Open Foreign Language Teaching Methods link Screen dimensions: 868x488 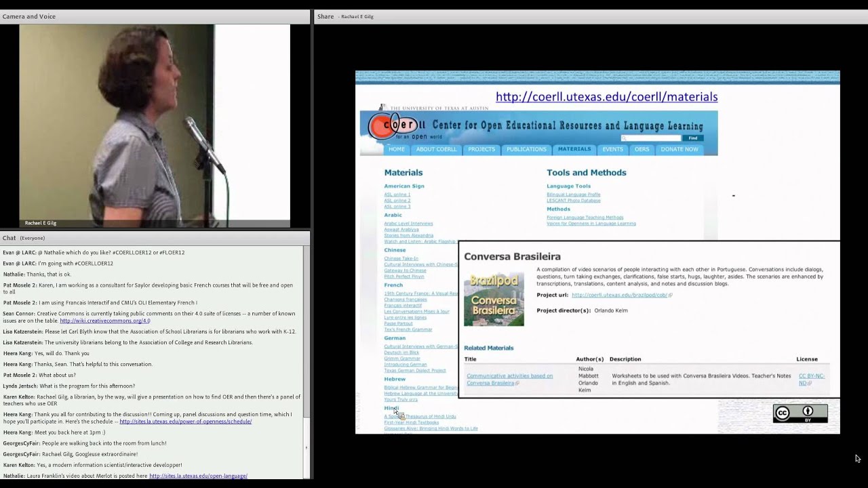tap(585, 218)
